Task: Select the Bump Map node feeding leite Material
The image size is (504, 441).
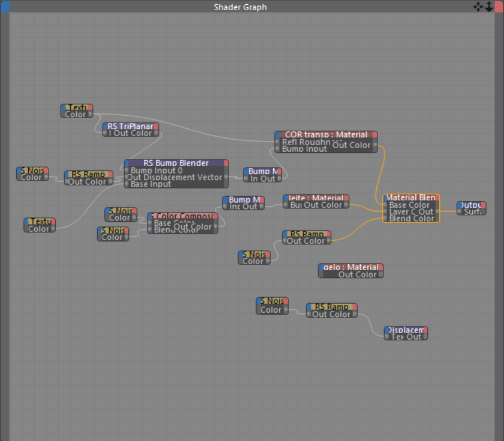Action: [243, 203]
